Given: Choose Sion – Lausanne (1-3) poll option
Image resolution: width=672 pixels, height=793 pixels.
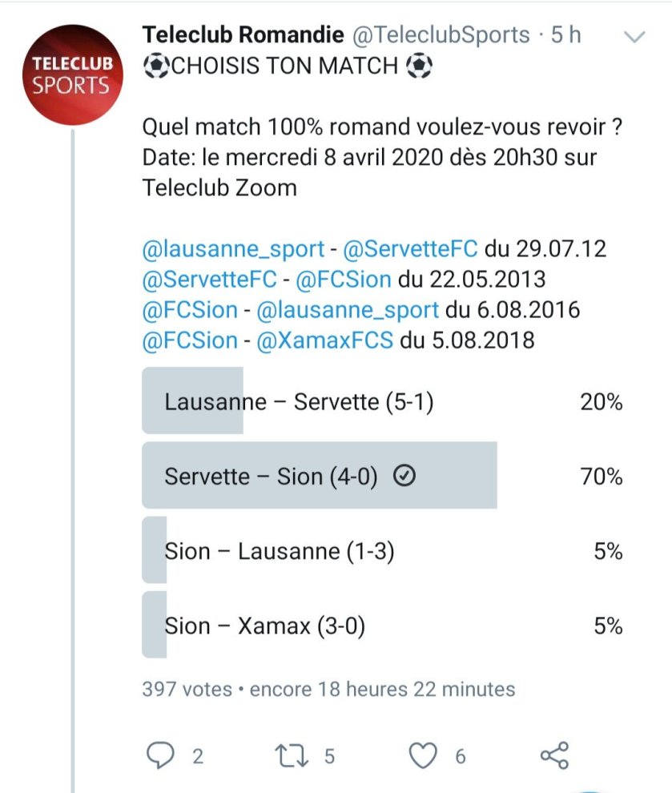Looking at the screenshot, I should (x=279, y=552).
